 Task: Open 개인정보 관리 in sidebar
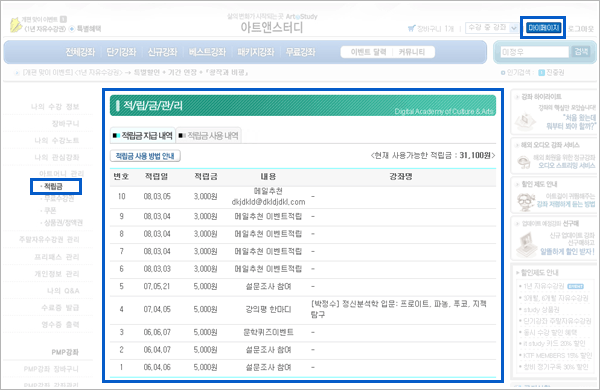[57, 274]
